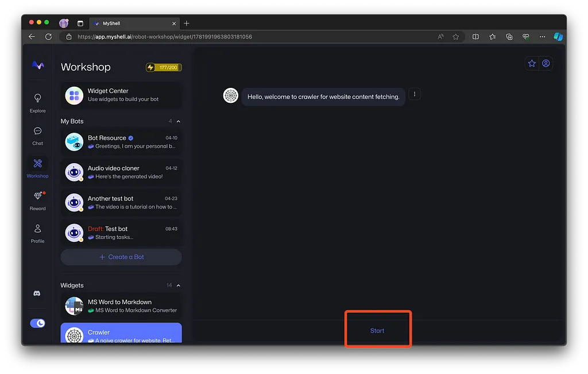588x374 pixels.
Task: Collapse the Widgets section
Action: pyautogui.click(x=179, y=286)
